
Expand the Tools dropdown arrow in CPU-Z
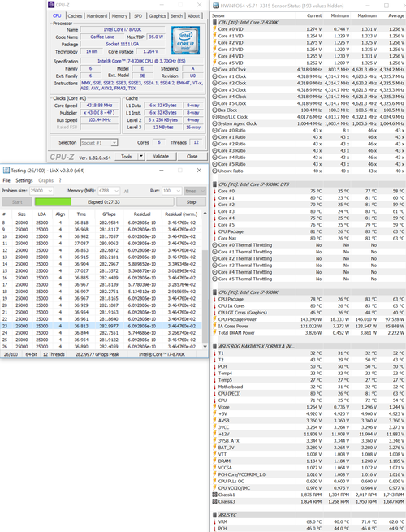point(141,157)
